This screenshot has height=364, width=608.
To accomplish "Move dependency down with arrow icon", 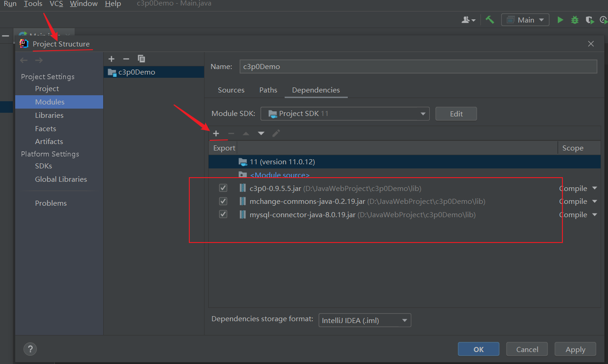I will tap(261, 133).
